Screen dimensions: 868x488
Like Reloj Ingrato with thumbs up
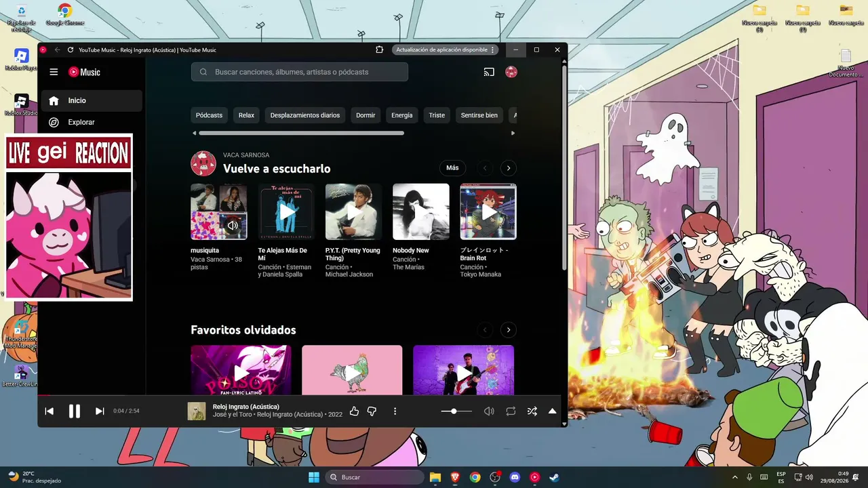[354, 411]
